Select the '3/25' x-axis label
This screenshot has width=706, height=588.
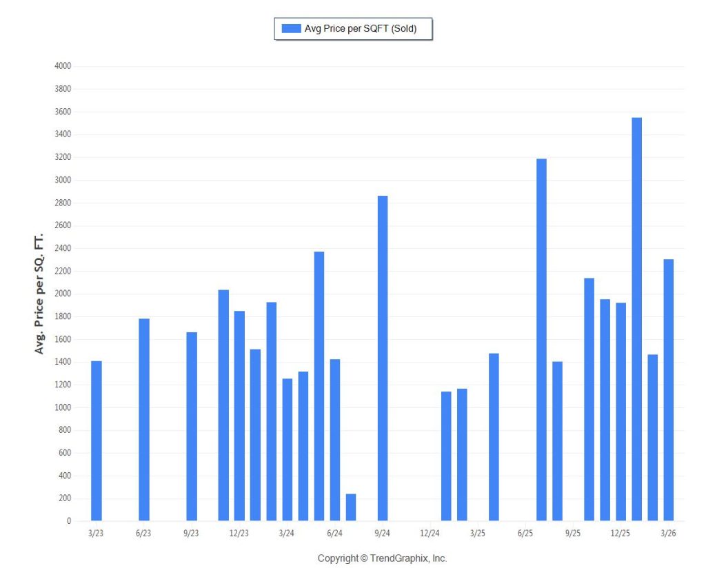478,533
